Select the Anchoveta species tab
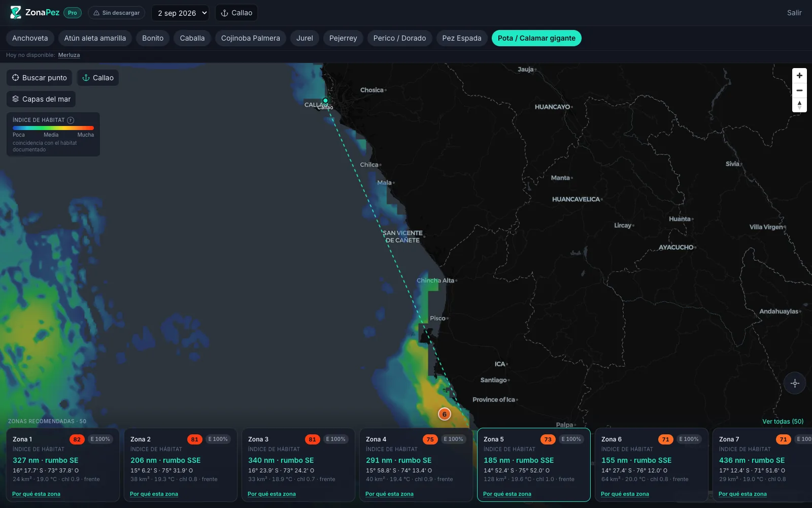 pos(30,38)
